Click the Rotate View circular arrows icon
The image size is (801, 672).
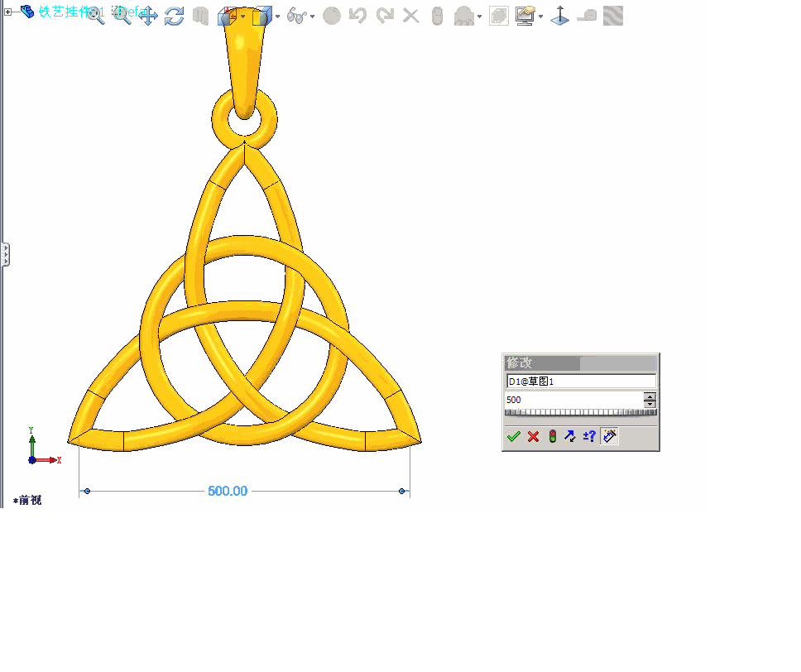point(175,16)
